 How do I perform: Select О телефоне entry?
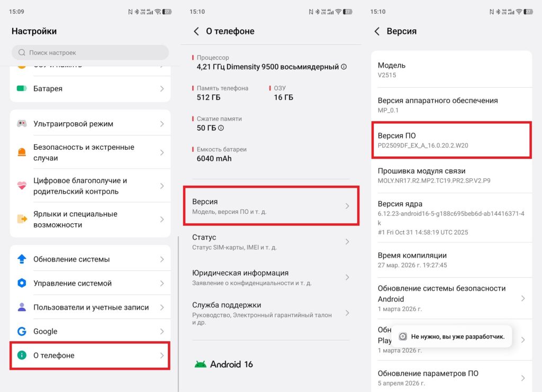tap(90, 355)
